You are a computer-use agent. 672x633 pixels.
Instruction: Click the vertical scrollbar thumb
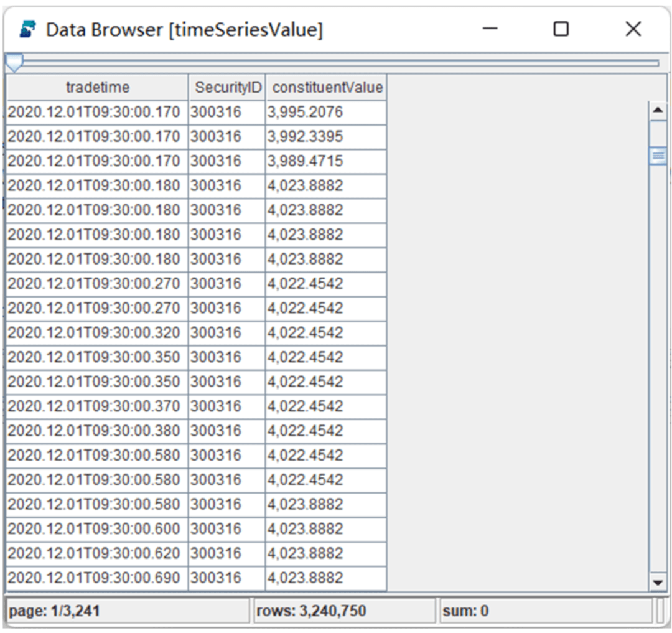(658, 156)
